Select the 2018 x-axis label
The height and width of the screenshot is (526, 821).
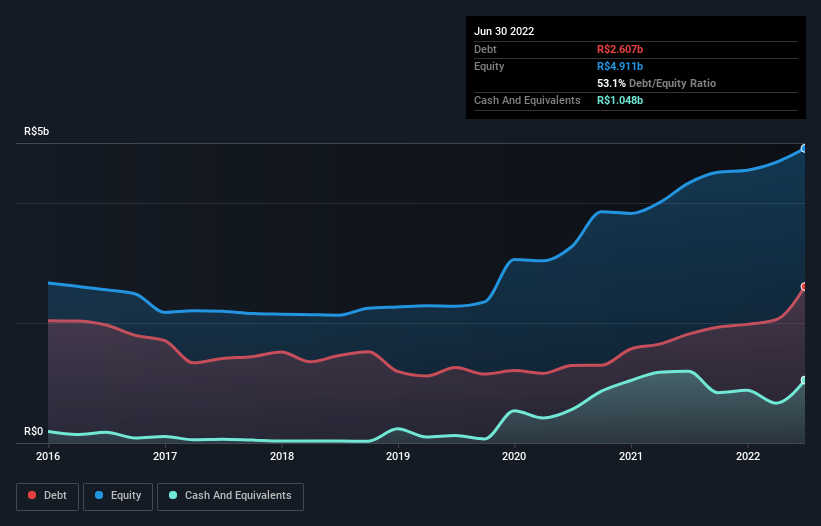tap(282, 456)
